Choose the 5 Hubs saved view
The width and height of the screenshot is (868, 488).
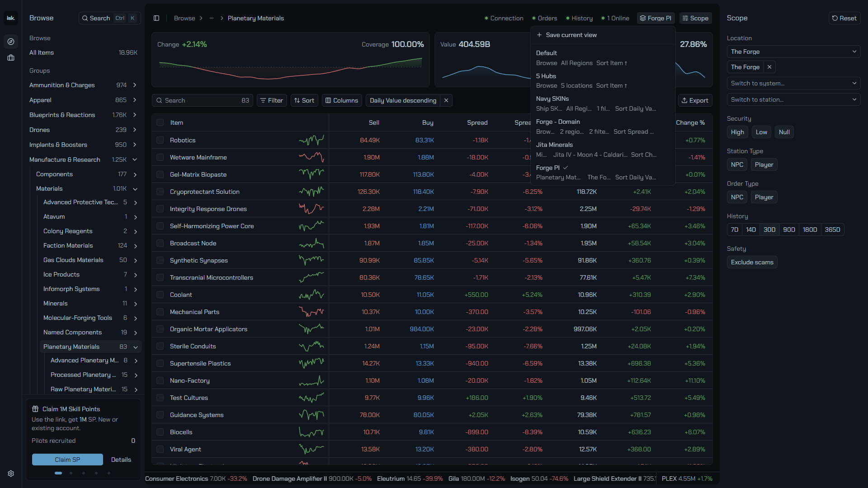tap(603, 81)
